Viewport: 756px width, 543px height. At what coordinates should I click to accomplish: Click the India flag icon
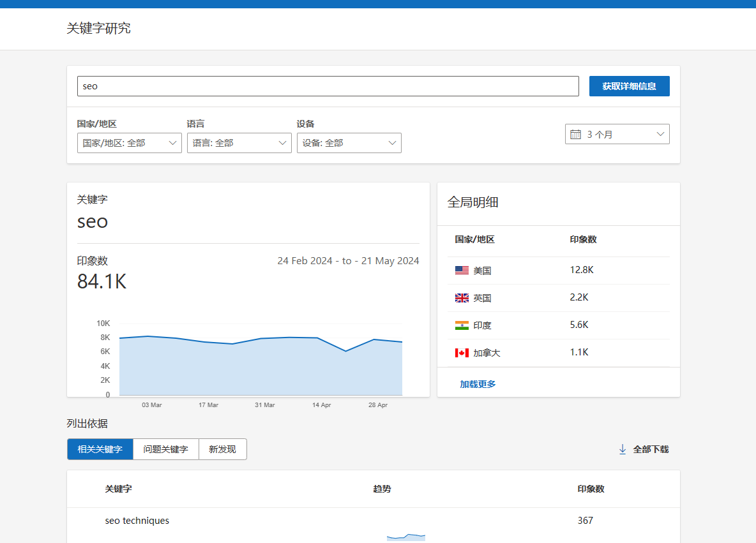tap(462, 325)
